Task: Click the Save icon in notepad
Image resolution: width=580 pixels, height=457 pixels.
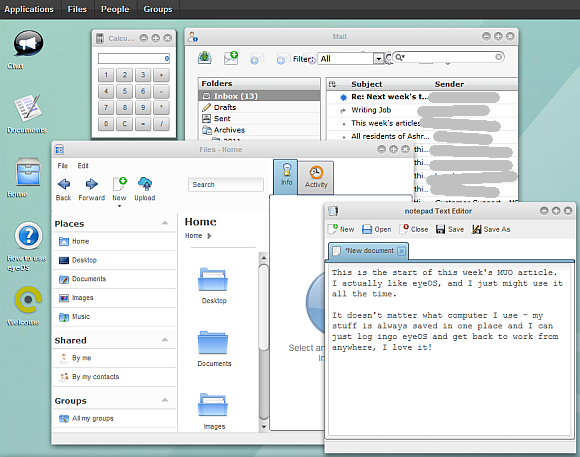Action: 440,229
